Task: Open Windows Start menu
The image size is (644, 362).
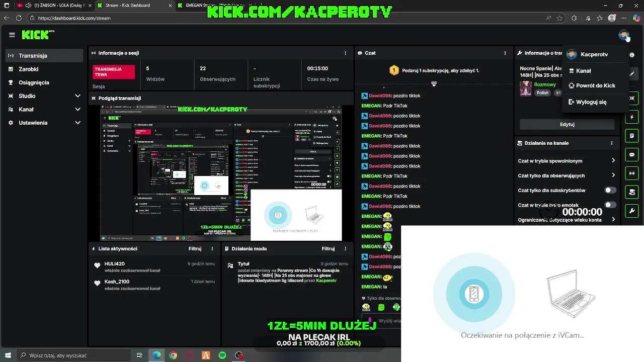Action: pos(8,355)
